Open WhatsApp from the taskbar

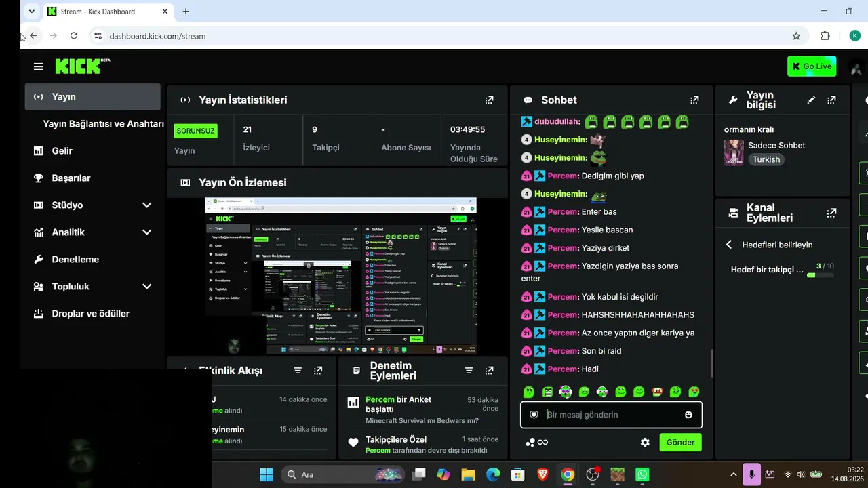pyautogui.click(x=642, y=474)
